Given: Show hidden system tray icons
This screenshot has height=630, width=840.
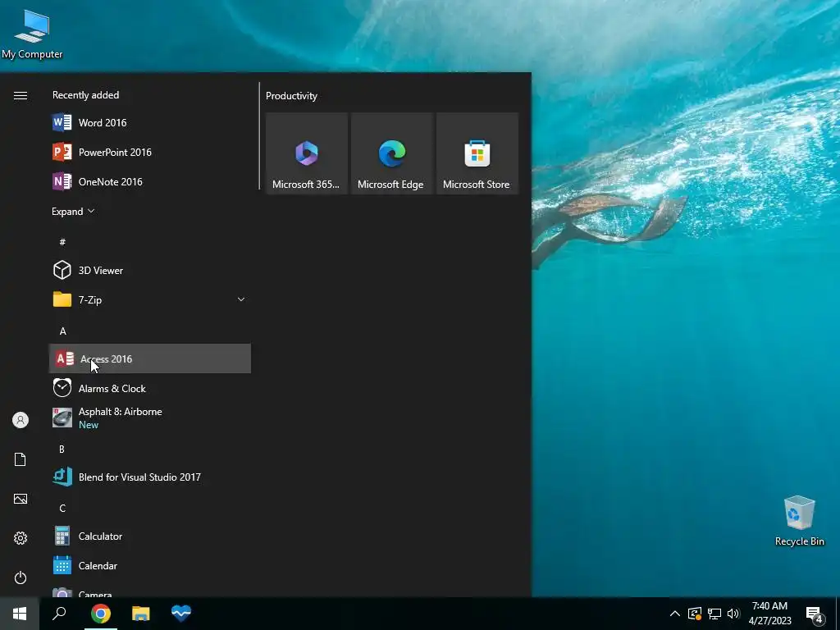Looking at the screenshot, I should [675, 614].
